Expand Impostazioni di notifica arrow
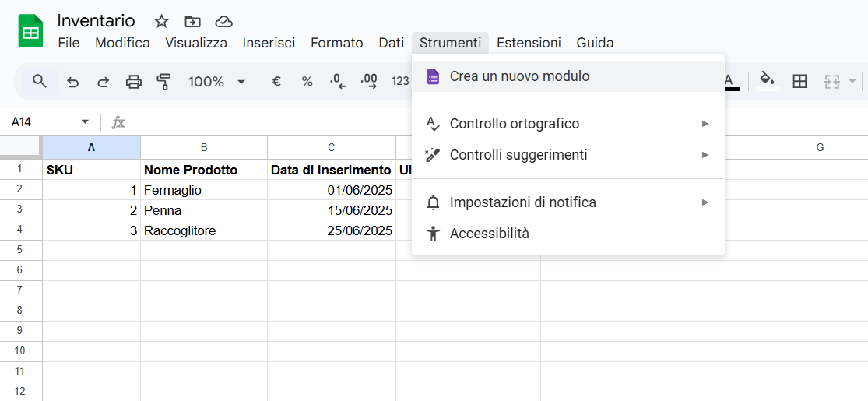The image size is (868, 401). [x=705, y=202]
